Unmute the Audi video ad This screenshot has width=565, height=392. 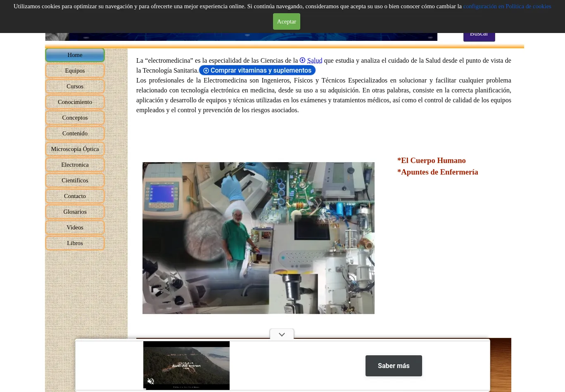151,381
